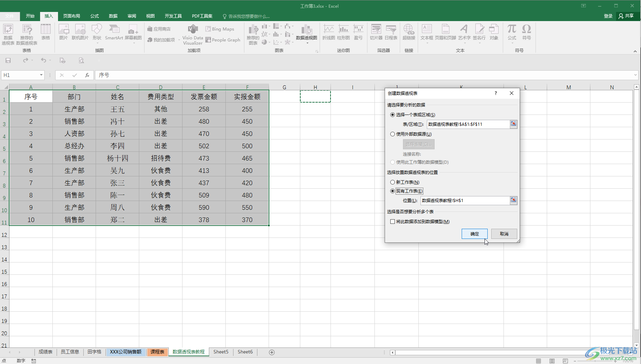Select 'Use external data source' radio button

tap(392, 134)
